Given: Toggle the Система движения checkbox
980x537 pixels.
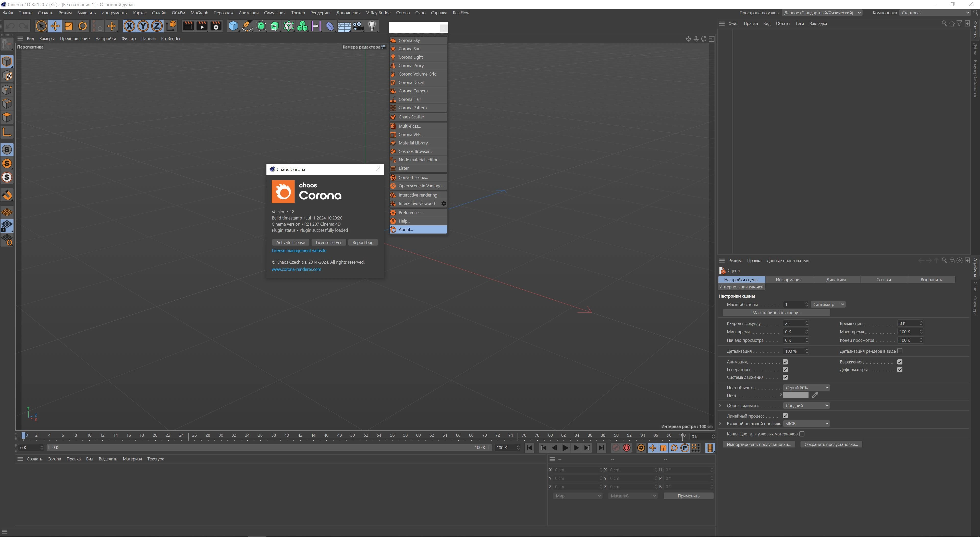Looking at the screenshot, I should [x=785, y=377].
